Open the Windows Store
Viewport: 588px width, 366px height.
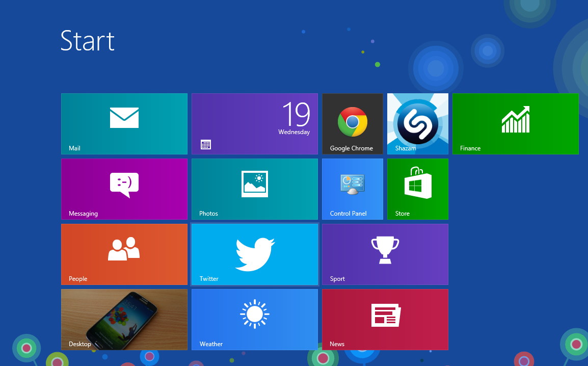[417, 189]
